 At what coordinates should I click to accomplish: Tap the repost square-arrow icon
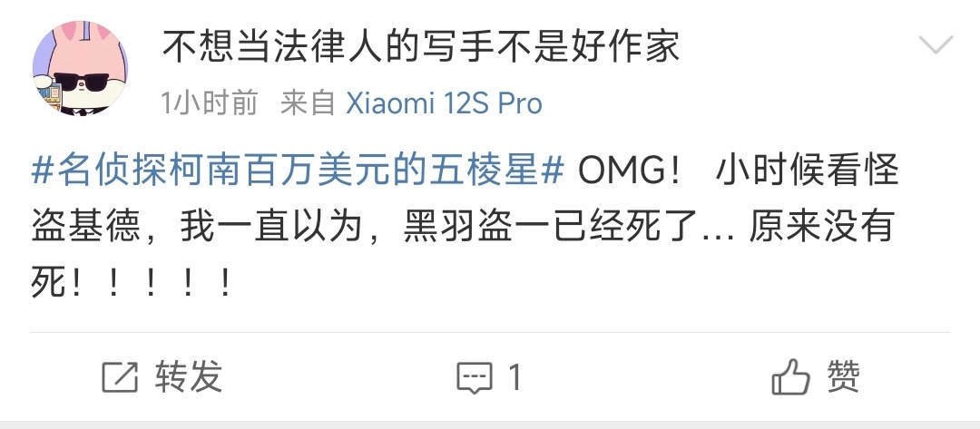point(120,377)
